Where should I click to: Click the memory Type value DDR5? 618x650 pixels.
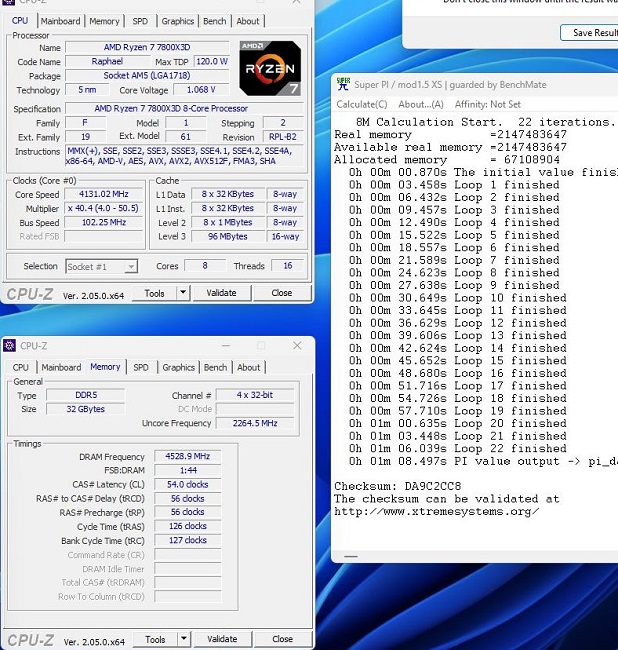point(86,395)
